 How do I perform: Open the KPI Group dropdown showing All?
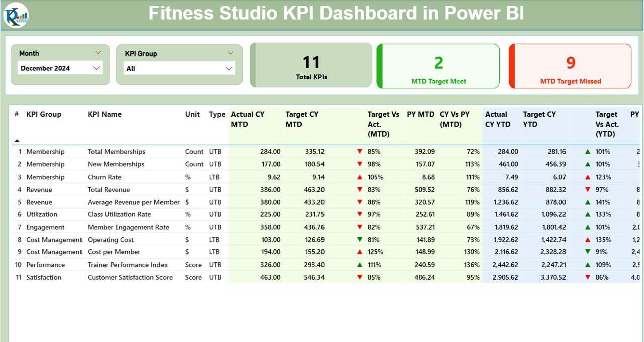pos(179,68)
